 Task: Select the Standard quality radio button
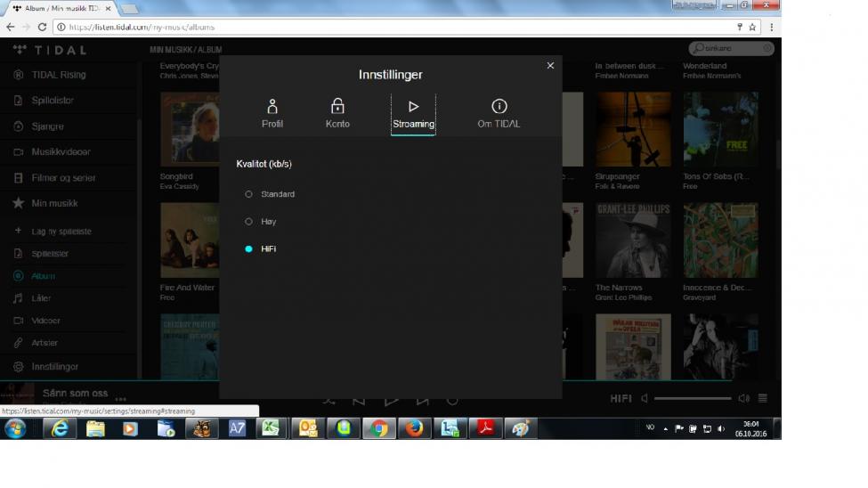248,194
